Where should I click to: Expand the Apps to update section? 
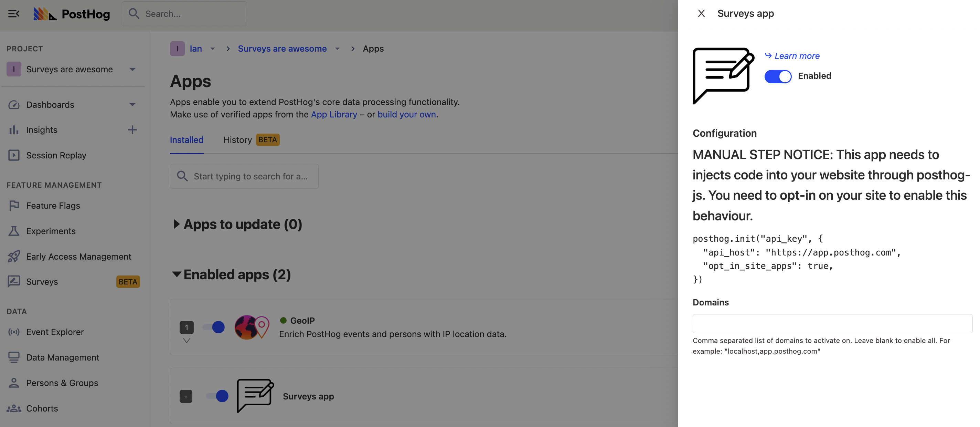176,224
